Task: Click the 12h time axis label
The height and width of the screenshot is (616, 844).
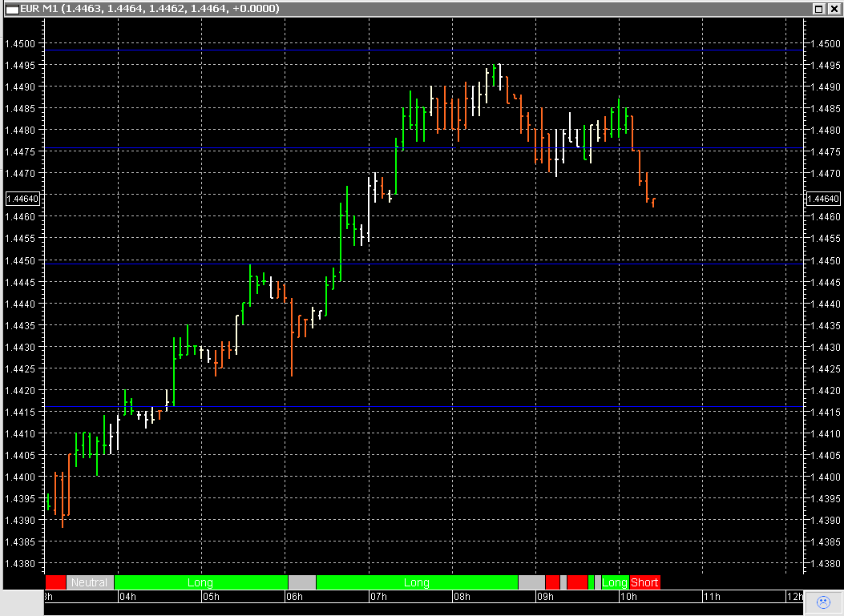Action: [795, 597]
